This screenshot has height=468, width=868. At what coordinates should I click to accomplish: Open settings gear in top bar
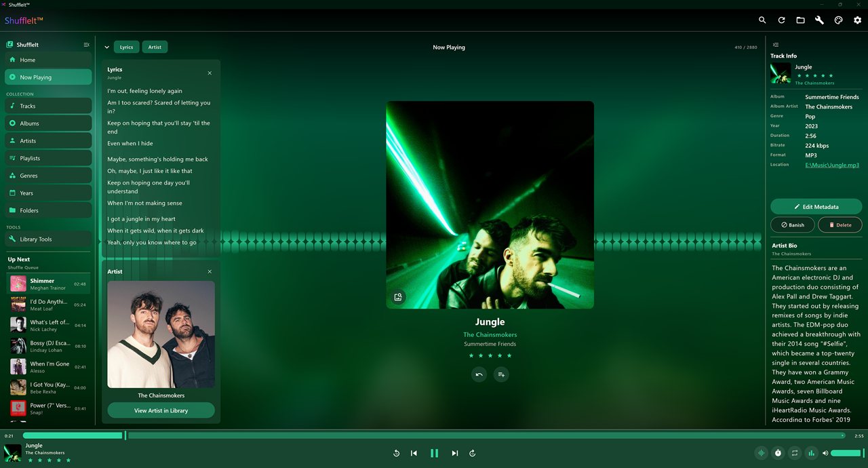[x=857, y=20]
